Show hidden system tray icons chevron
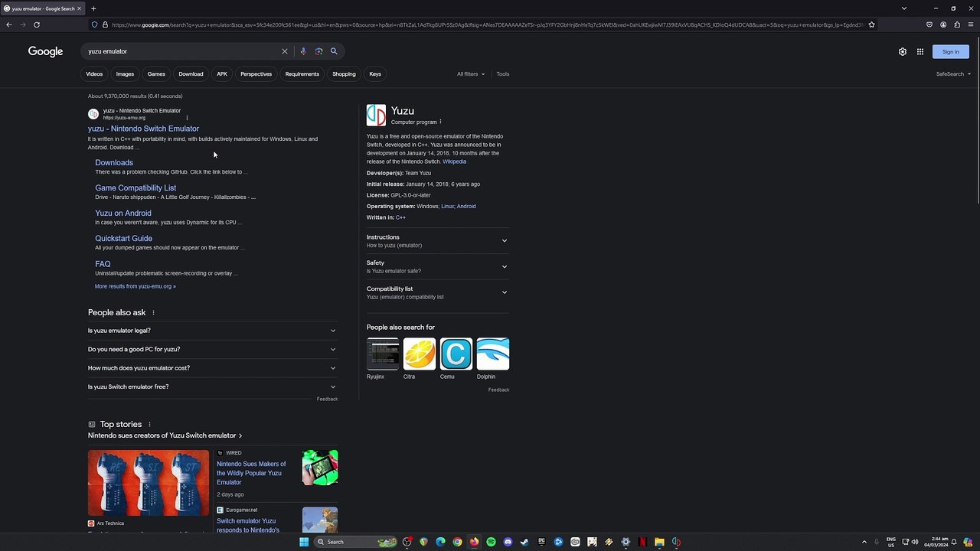 (864, 542)
